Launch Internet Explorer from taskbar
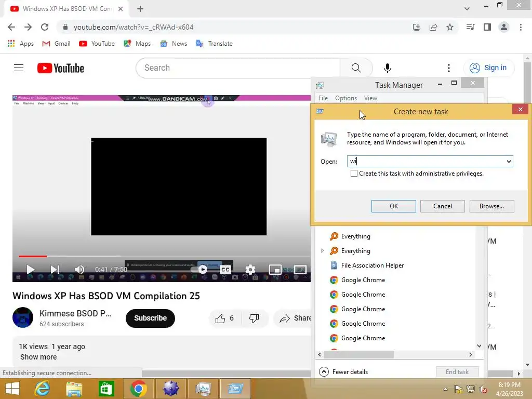 (43, 389)
